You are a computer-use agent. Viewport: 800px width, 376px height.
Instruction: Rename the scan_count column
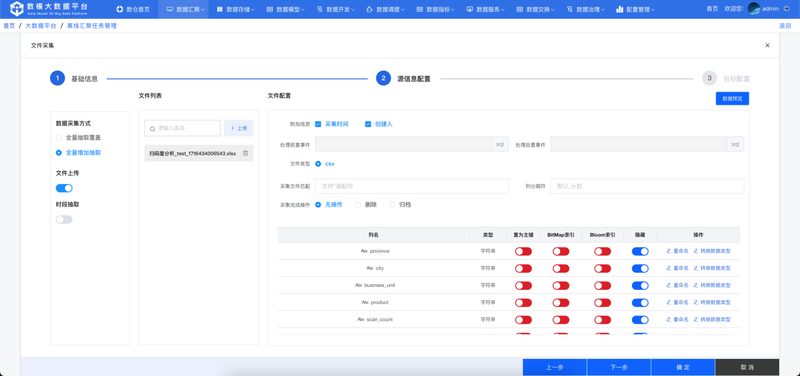tap(678, 319)
